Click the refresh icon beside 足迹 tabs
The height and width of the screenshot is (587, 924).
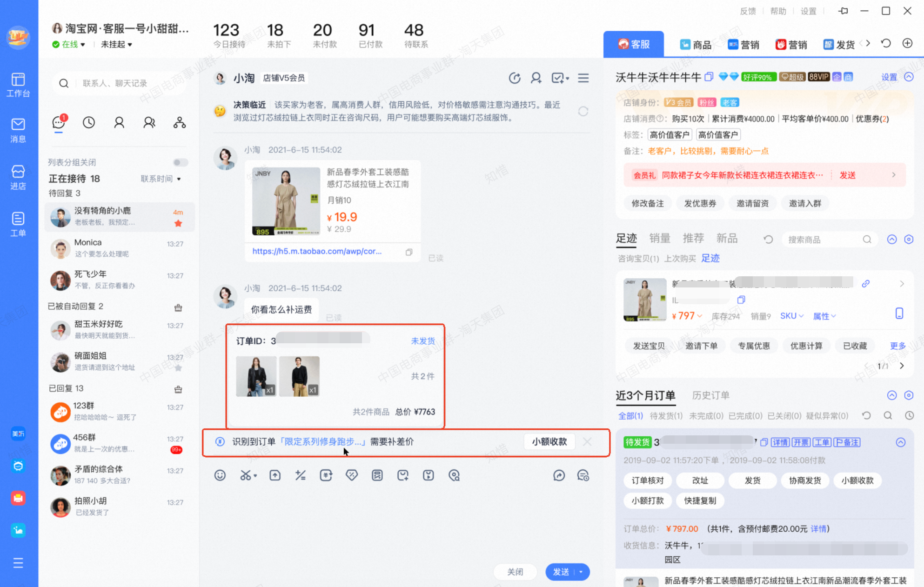[x=768, y=239]
